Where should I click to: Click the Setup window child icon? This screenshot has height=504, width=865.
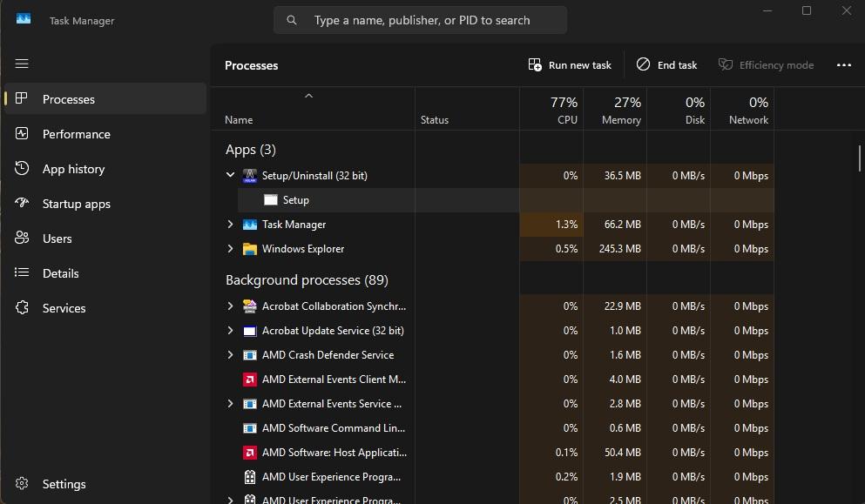[270, 199]
